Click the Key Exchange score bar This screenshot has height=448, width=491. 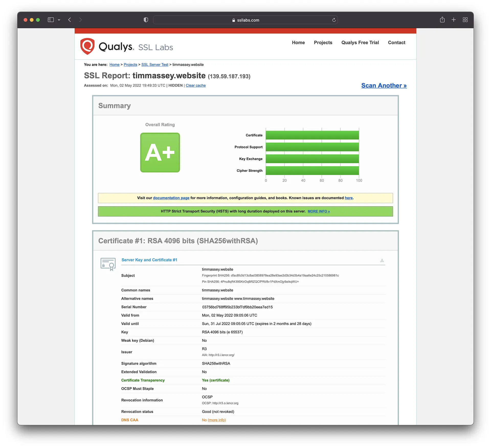click(312, 159)
